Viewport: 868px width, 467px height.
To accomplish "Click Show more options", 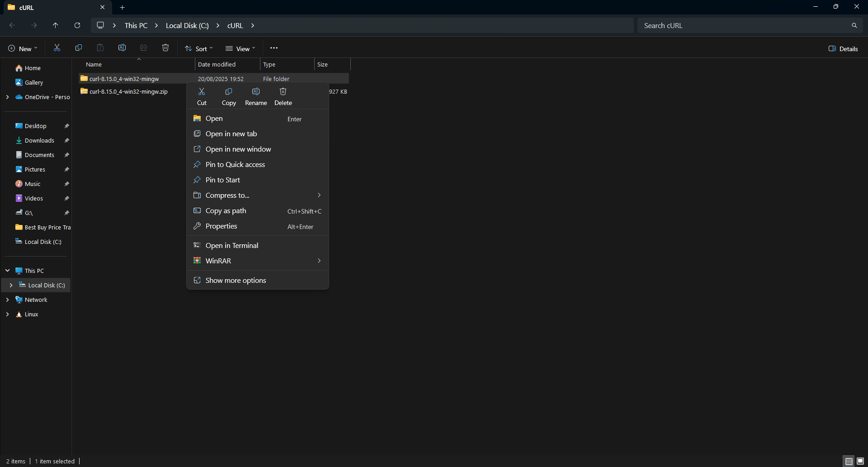I will click(x=236, y=281).
